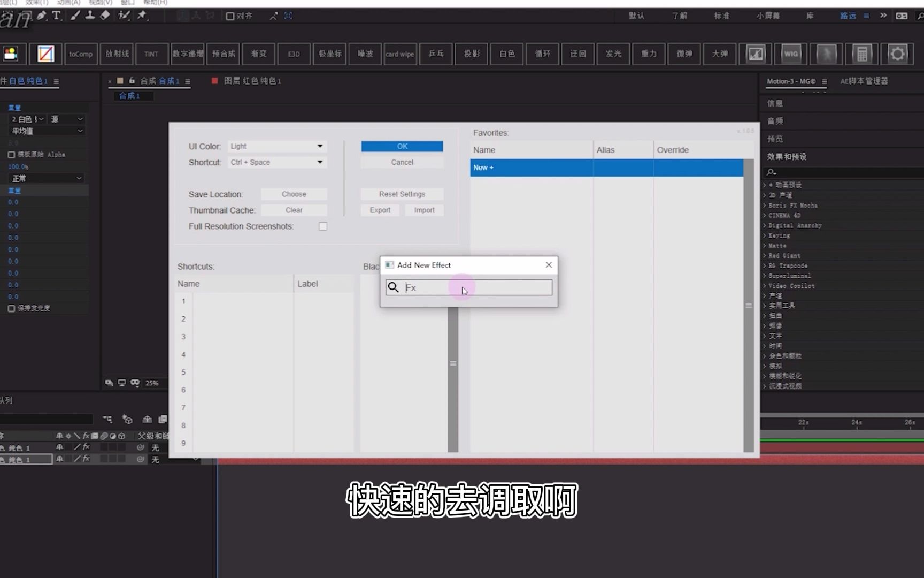Expand the Keying effects category

click(x=765, y=235)
